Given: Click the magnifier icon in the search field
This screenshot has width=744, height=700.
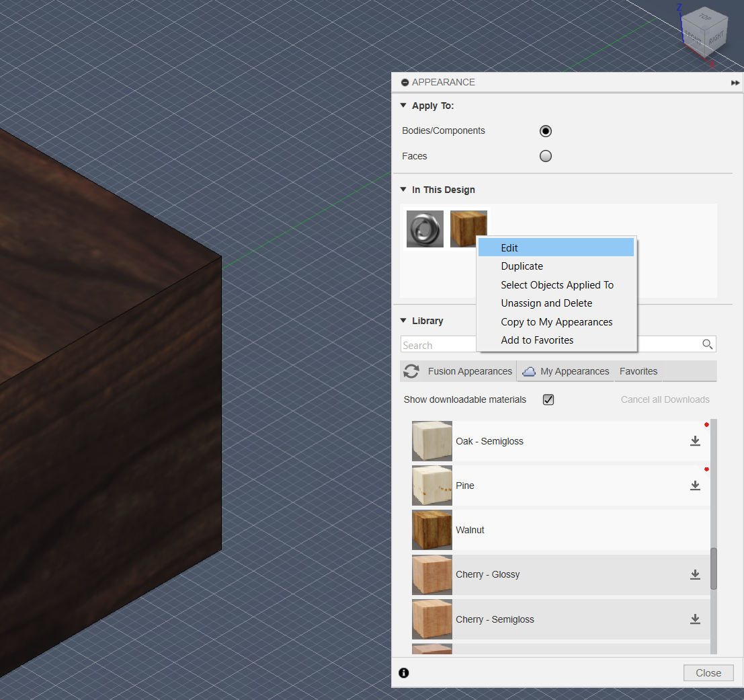Looking at the screenshot, I should point(707,344).
